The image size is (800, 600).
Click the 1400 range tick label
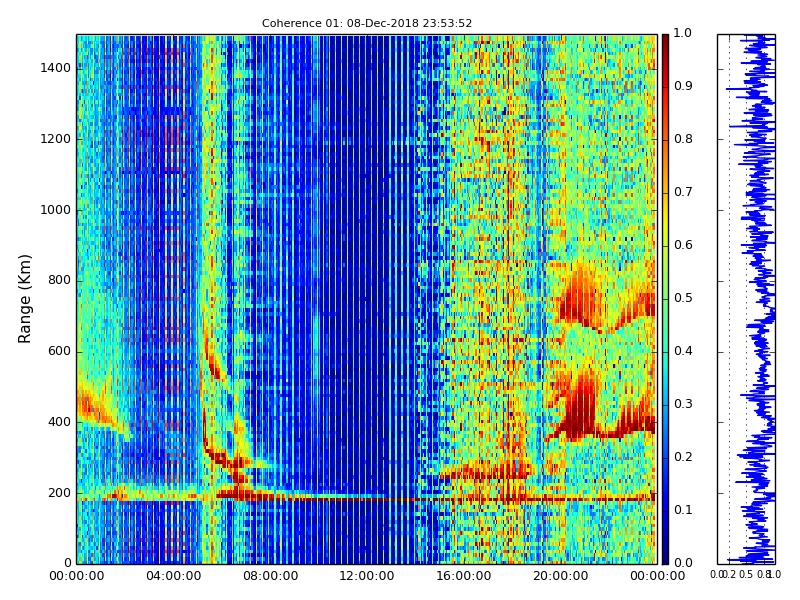[56, 68]
